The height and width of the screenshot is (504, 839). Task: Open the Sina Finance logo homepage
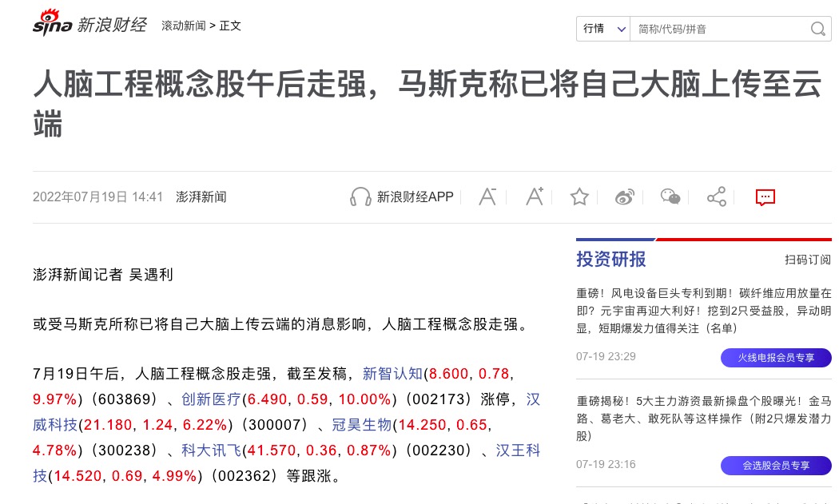click(x=89, y=23)
